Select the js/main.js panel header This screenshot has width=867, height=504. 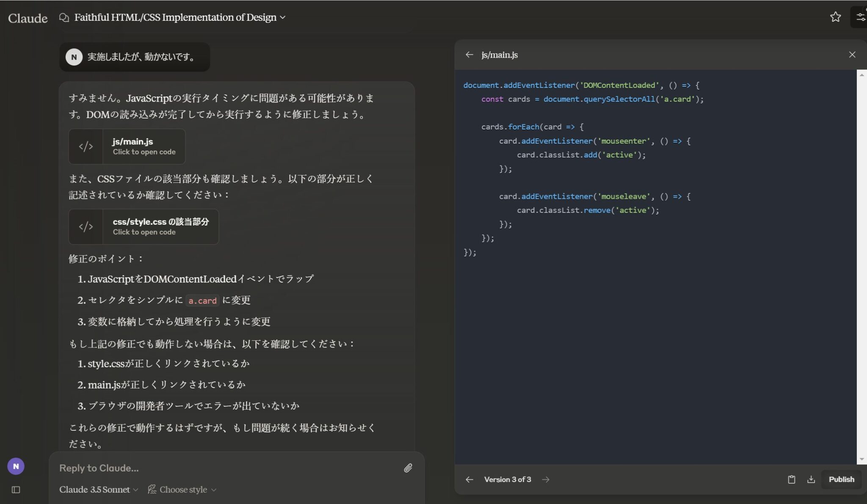point(500,55)
